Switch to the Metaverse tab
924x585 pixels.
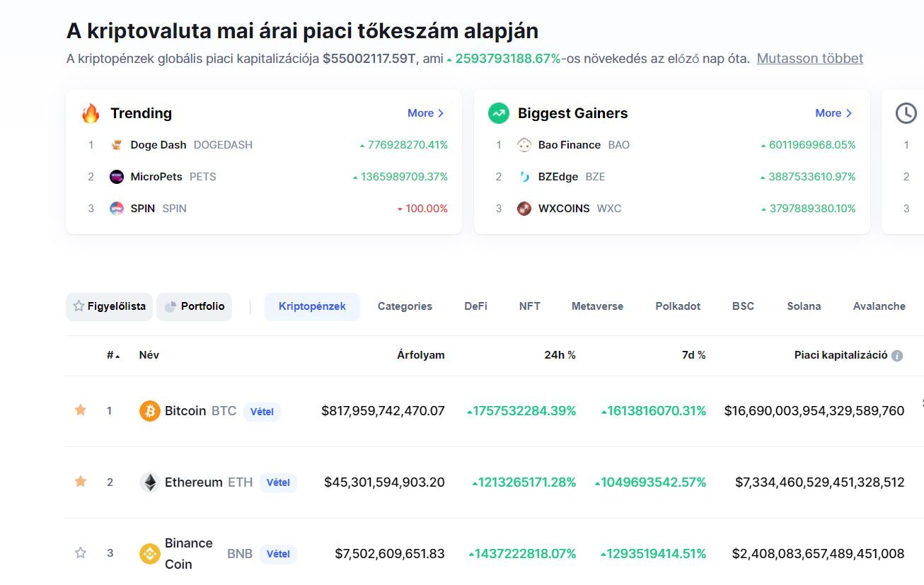(x=597, y=306)
